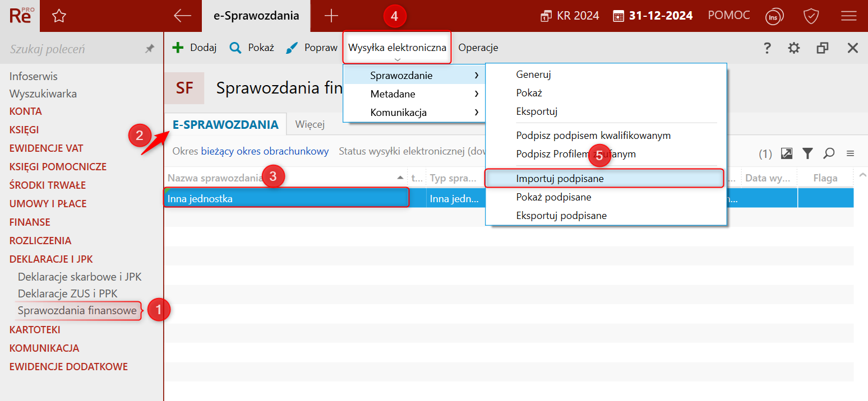Expand the EWIDENCJE VAT section

(x=46, y=148)
